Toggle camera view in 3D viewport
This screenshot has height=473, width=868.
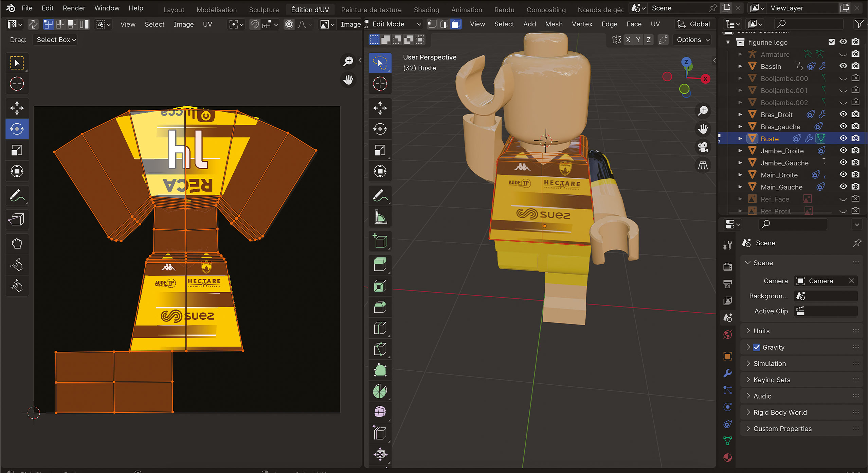[703, 147]
